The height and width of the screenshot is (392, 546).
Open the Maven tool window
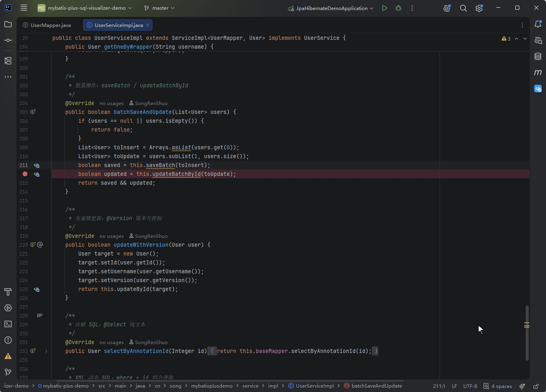[x=538, y=72]
